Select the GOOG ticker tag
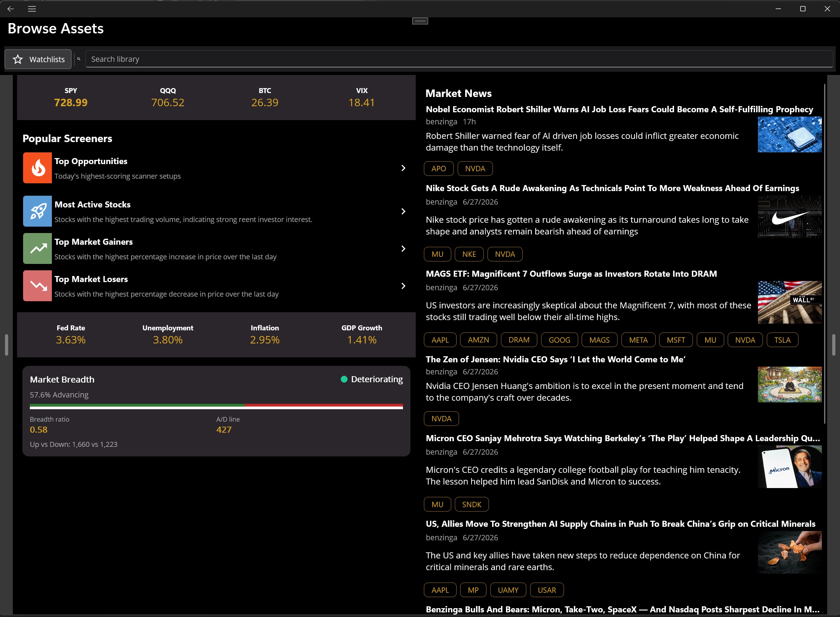The height and width of the screenshot is (617, 840). pyautogui.click(x=559, y=340)
